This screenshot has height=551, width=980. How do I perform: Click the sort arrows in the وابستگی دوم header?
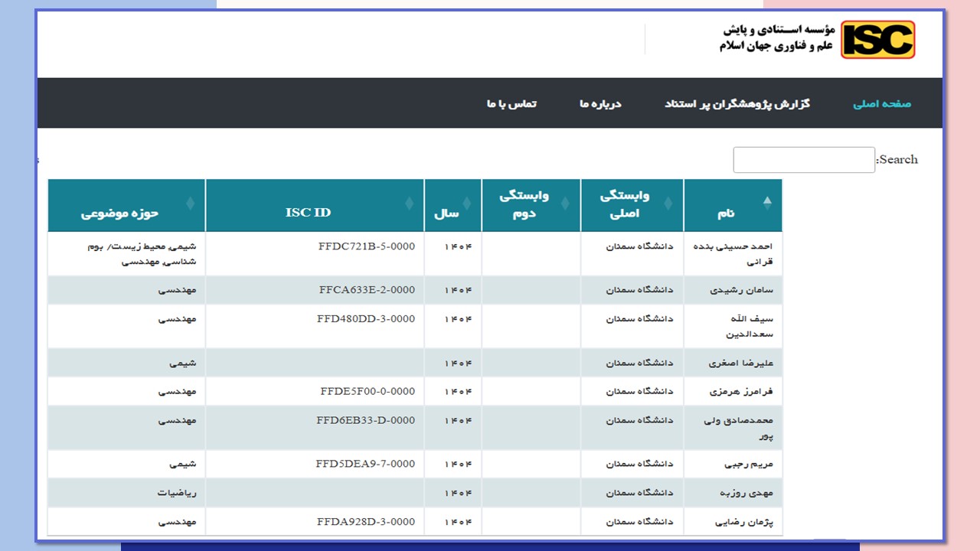click(x=566, y=204)
